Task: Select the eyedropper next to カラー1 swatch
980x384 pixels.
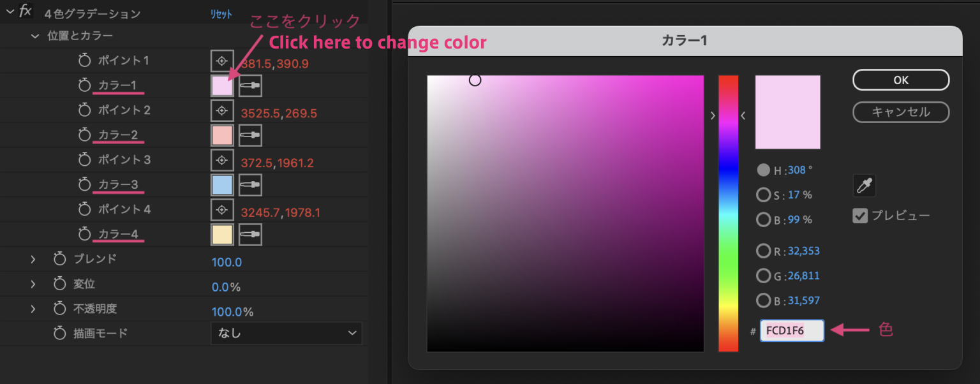Action: [x=251, y=85]
